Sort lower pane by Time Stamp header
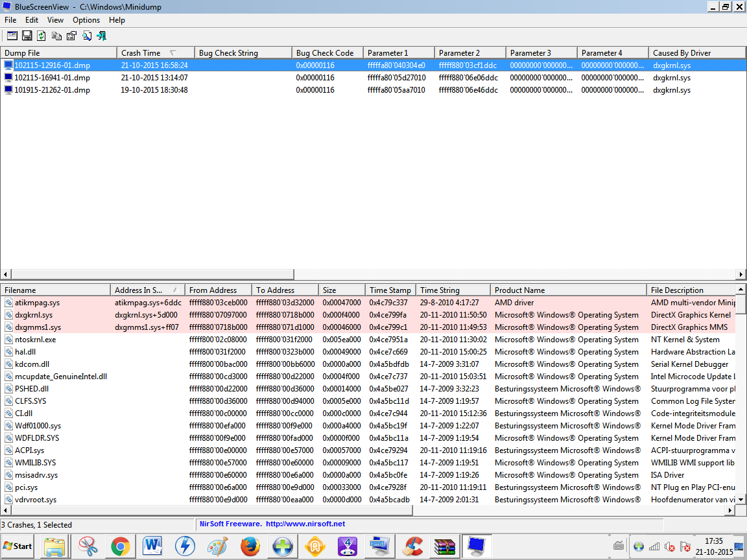The height and width of the screenshot is (560, 747). [x=390, y=290]
